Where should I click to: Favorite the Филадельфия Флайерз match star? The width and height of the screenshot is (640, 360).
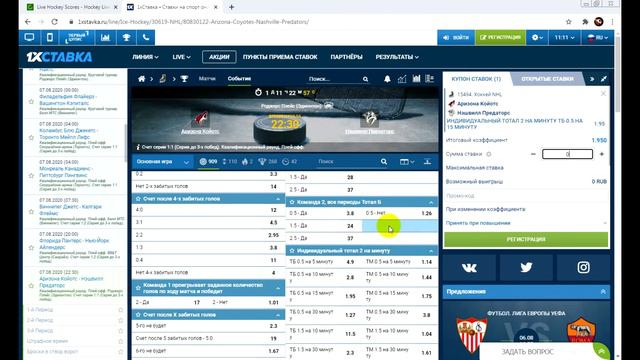click(x=31, y=101)
